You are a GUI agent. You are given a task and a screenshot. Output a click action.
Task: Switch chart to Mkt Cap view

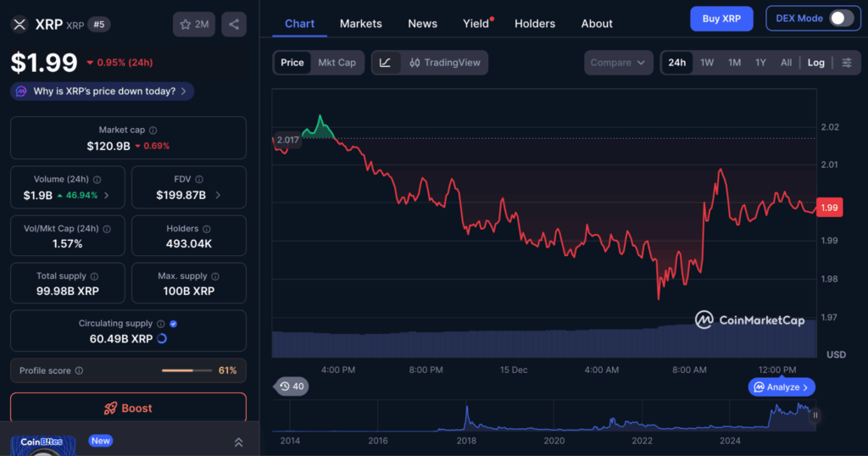(x=337, y=63)
